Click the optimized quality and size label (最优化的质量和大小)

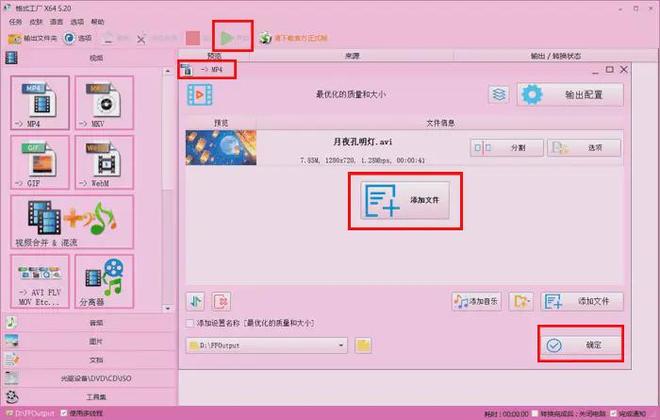coord(351,94)
